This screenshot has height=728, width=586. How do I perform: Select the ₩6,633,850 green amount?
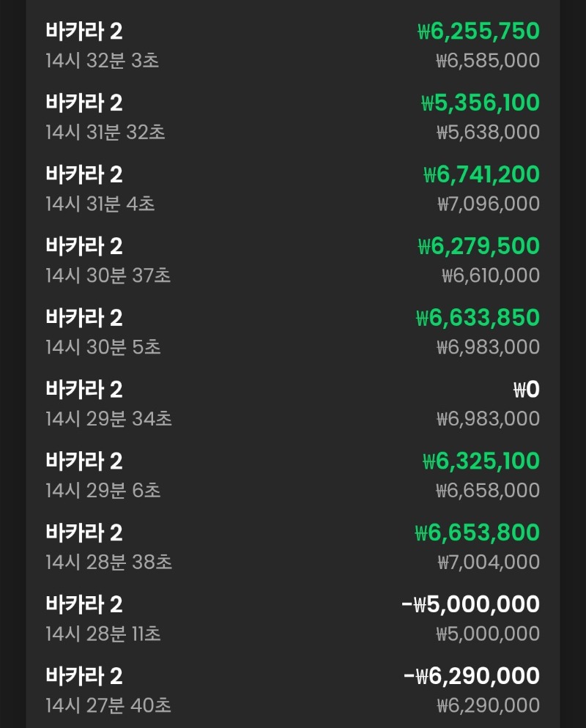tap(478, 318)
